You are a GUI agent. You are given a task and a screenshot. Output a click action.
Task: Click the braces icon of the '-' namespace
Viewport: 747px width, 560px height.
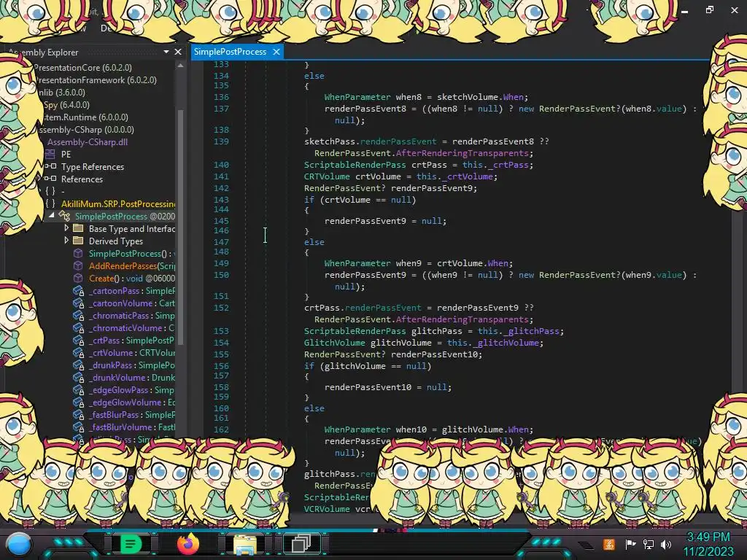pyautogui.click(x=50, y=191)
